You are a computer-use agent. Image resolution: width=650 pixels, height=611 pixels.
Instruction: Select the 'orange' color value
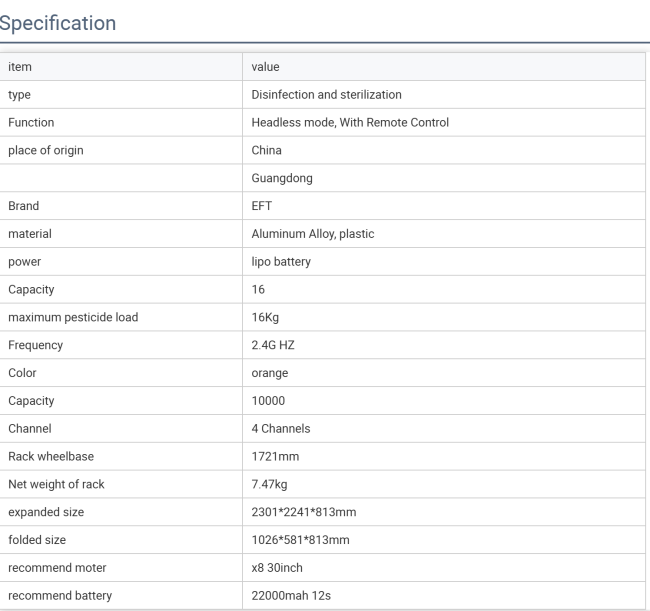pyautogui.click(x=269, y=373)
